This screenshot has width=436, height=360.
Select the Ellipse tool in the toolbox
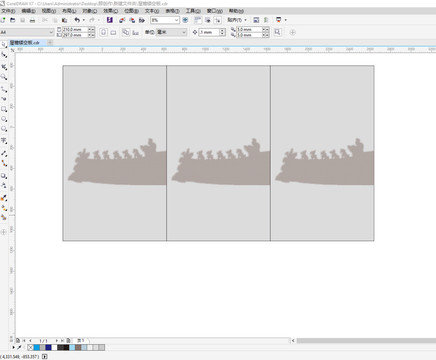click(x=4, y=119)
